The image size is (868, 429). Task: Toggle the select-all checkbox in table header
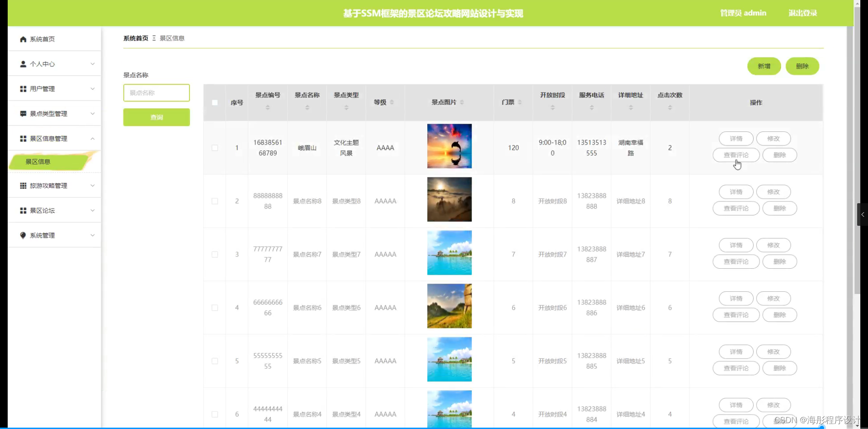215,103
